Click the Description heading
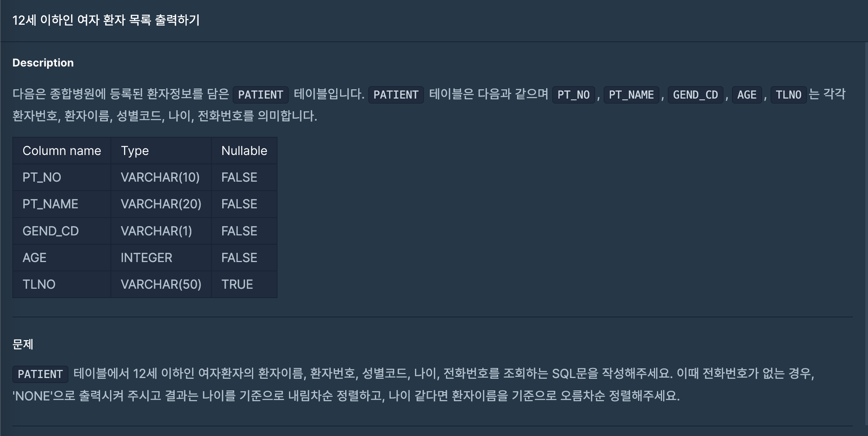The image size is (868, 436). [x=43, y=63]
